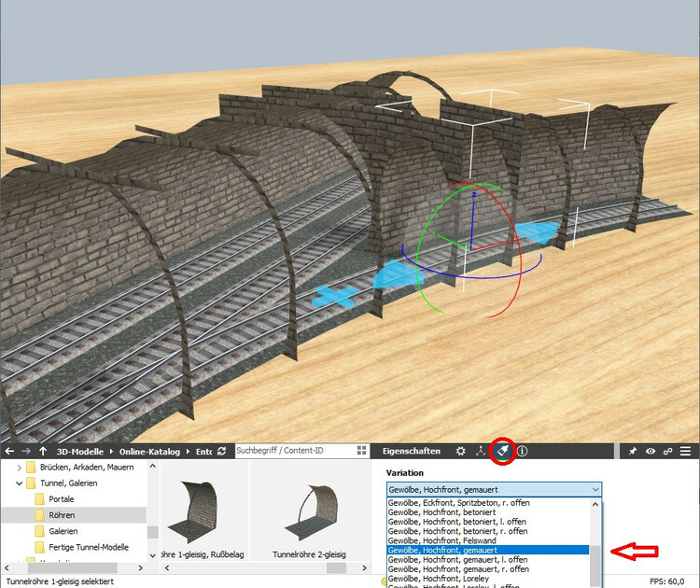Refresh the catalog with reload icon
The height and width of the screenshot is (588, 700).
[x=221, y=451]
